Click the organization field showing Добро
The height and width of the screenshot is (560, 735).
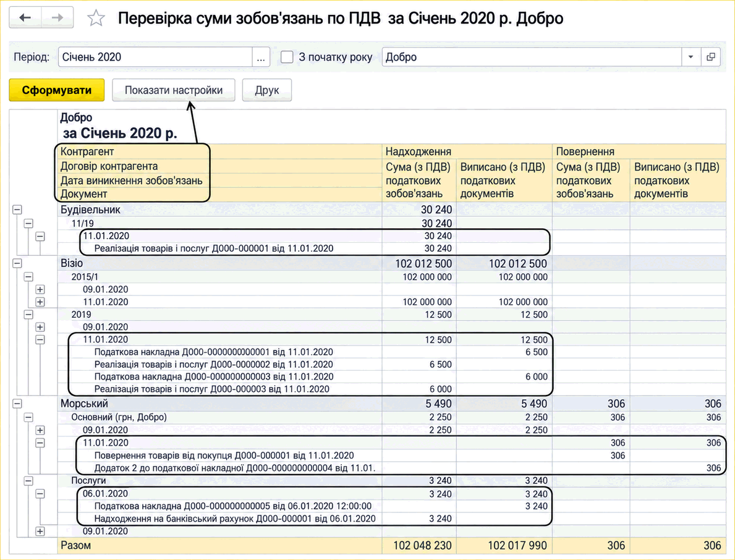coord(532,57)
